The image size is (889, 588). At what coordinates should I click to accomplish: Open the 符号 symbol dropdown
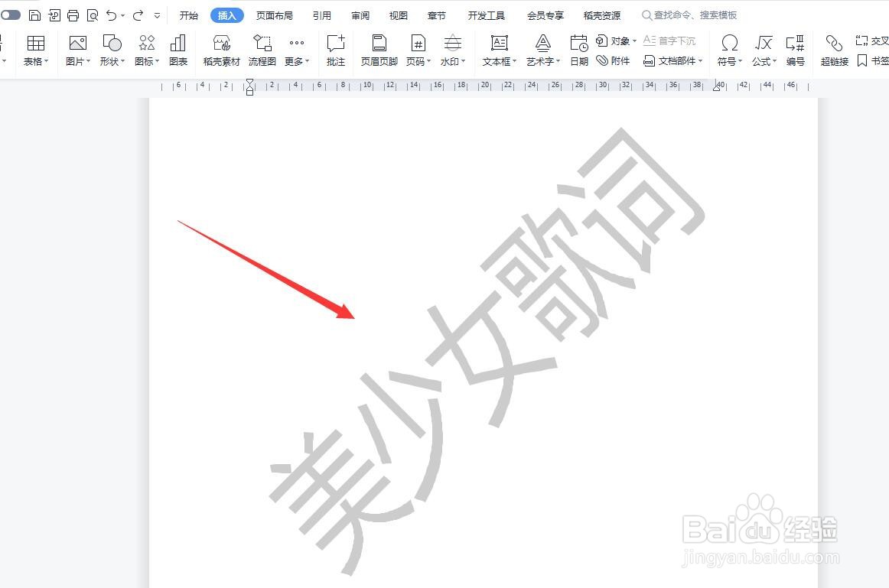point(728,50)
